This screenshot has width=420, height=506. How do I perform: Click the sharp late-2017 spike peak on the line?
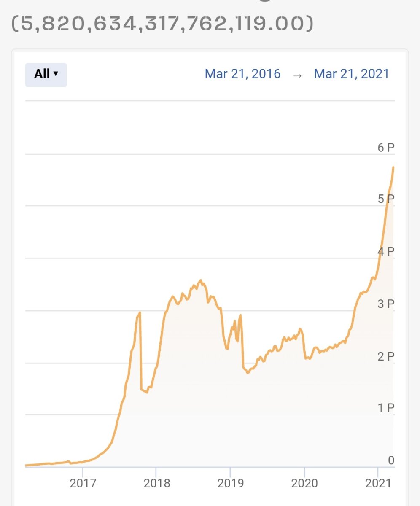140,312
